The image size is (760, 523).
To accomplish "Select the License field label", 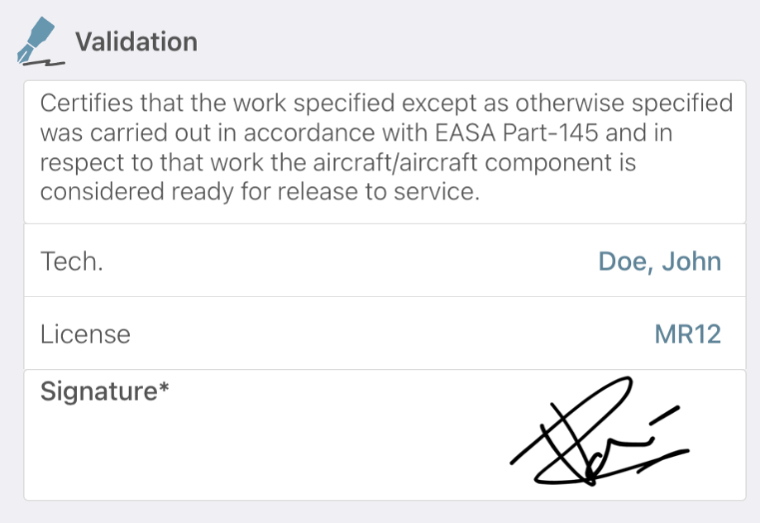I will click(85, 334).
